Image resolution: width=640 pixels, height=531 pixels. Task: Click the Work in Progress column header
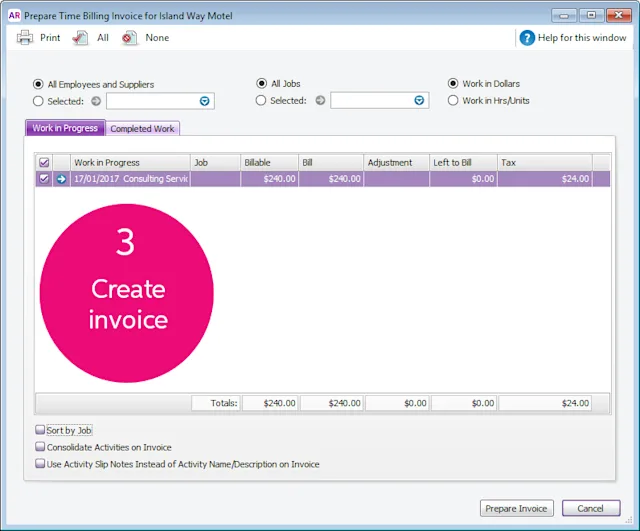(130, 162)
